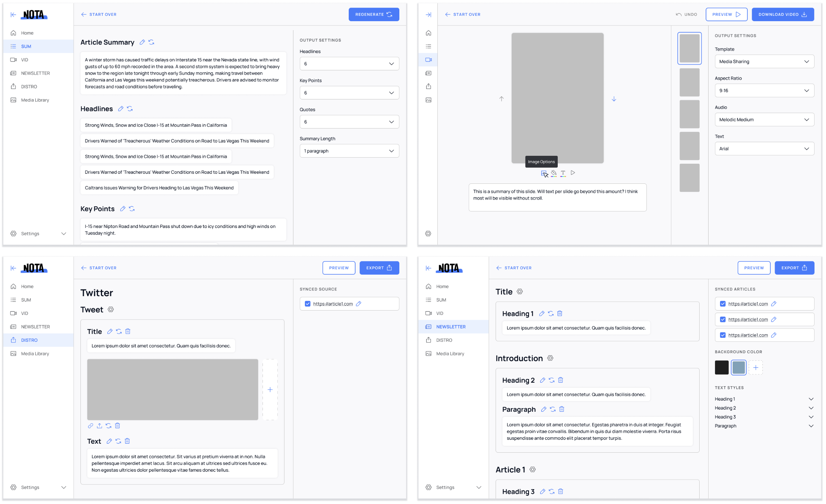Select Media Library in the Twitter panel sidebar

tap(35, 354)
